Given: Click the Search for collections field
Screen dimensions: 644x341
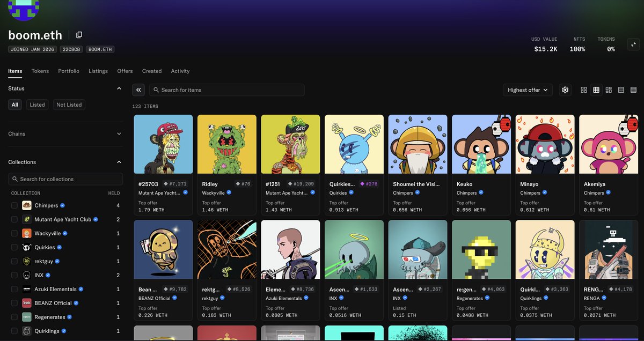Looking at the screenshot, I should coord(65,179).
